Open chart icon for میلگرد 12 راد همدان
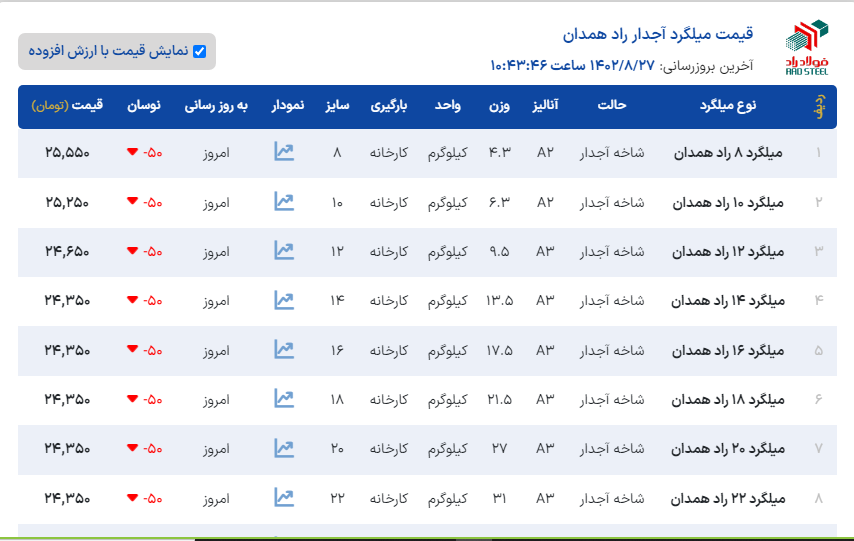 (x=284, y=251)
